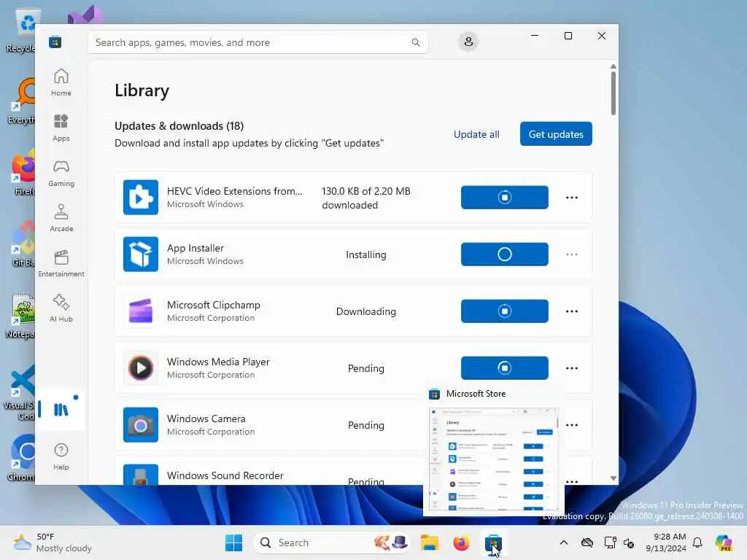Image resolution: width=747 pixels, height=560 pixels.
Task: Click the taskbar Search box
Action: coord(332,542)
